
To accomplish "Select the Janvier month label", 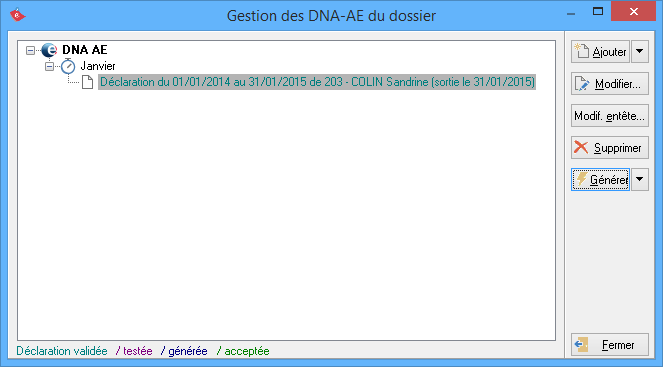I will tap(98, 66).
